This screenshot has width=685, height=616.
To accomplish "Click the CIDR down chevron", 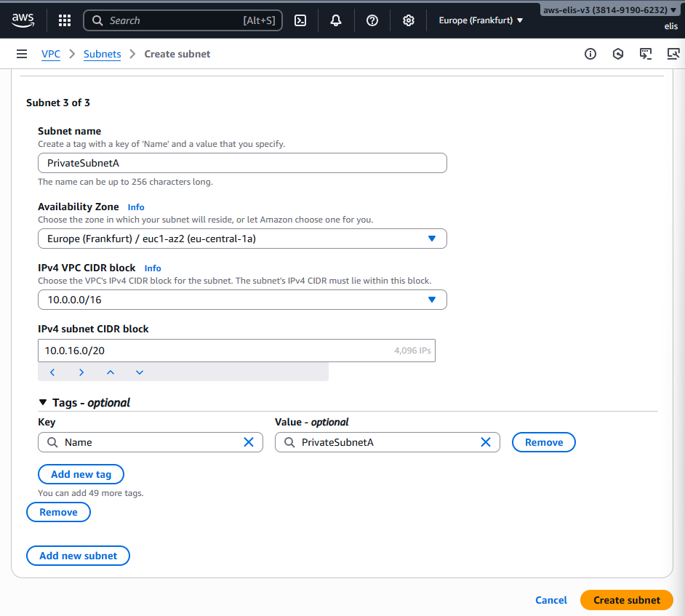I will coord(140,372).
